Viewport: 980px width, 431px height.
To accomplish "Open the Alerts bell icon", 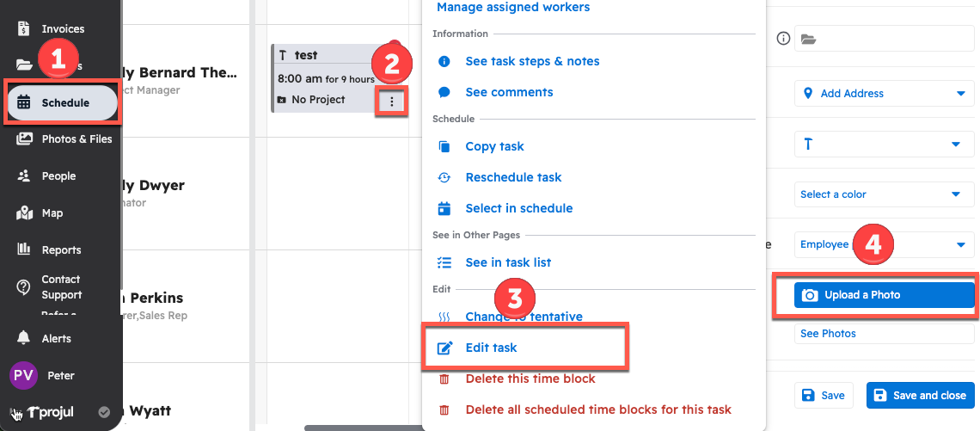I will click(x=25, y=338).
